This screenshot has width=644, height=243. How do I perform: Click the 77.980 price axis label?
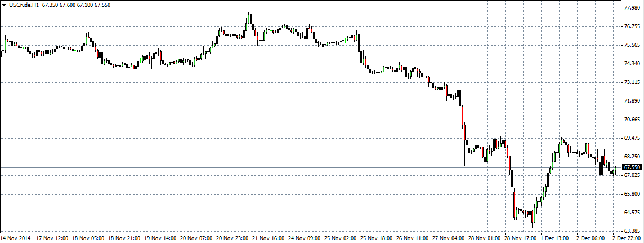click(x=632, y=8)
